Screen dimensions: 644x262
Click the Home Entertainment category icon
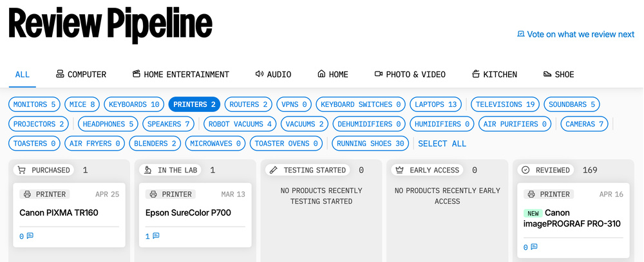(x=136, y=74)
